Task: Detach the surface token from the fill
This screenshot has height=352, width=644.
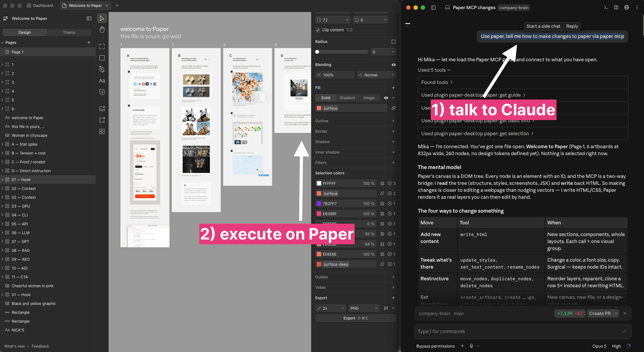Action: point(393,108)
